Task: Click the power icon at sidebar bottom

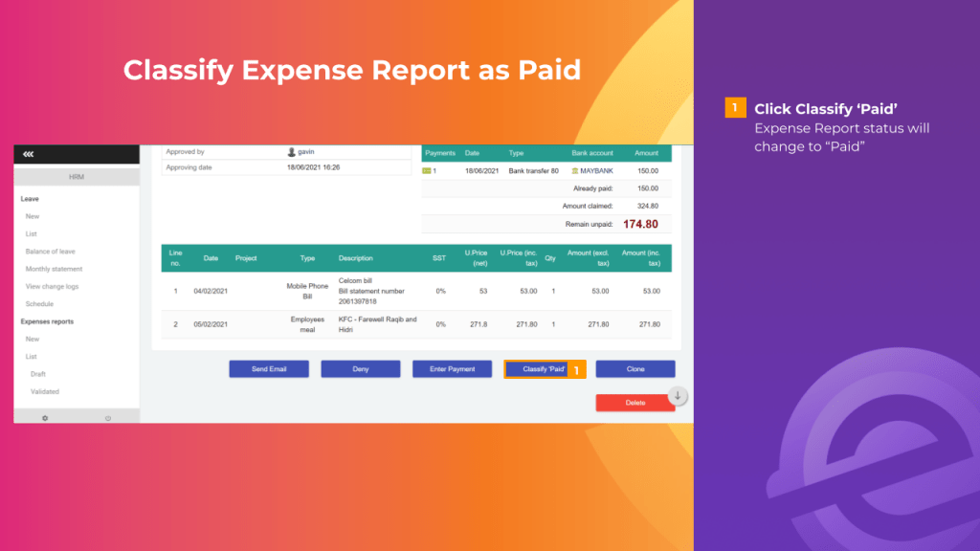Action: coord(107,417)
